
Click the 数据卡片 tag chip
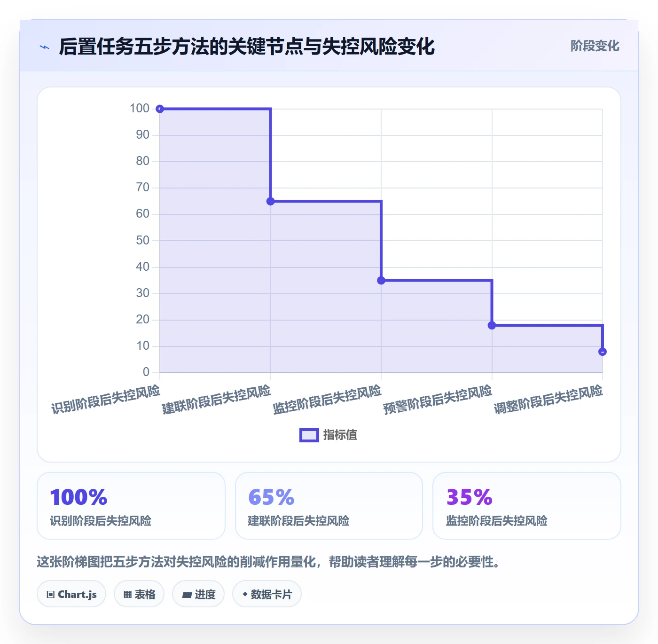click(x=267, y=594)
